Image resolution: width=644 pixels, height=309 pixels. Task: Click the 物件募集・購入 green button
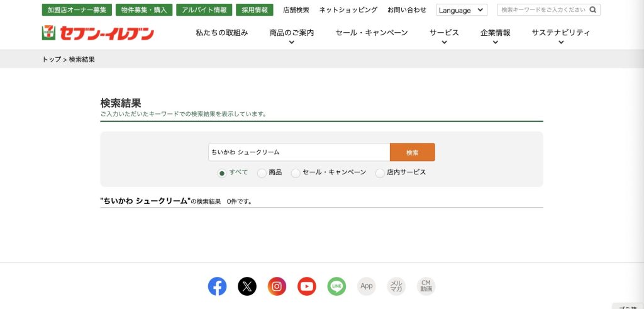[144, 10]
